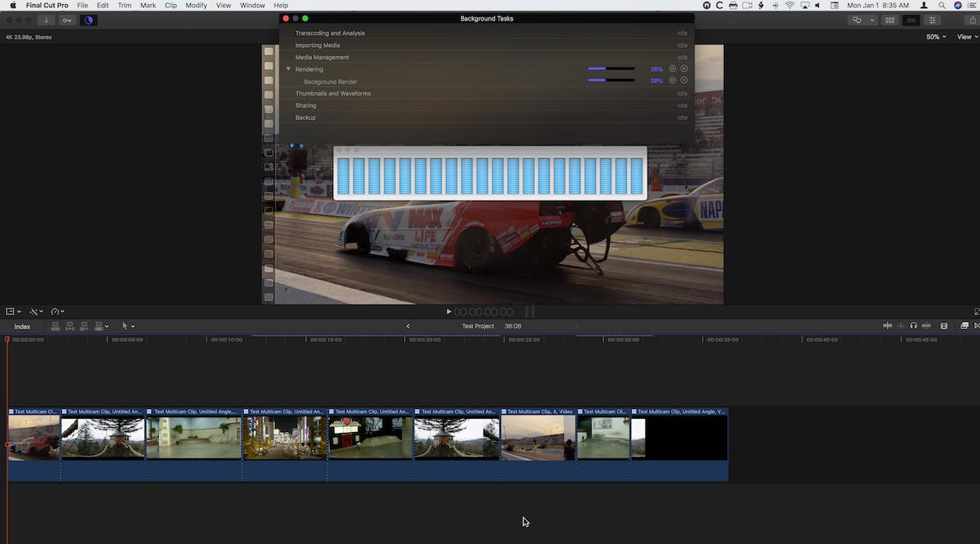Open the viewer View options dropdown
The image size is (980, 544).
[967, 37]
